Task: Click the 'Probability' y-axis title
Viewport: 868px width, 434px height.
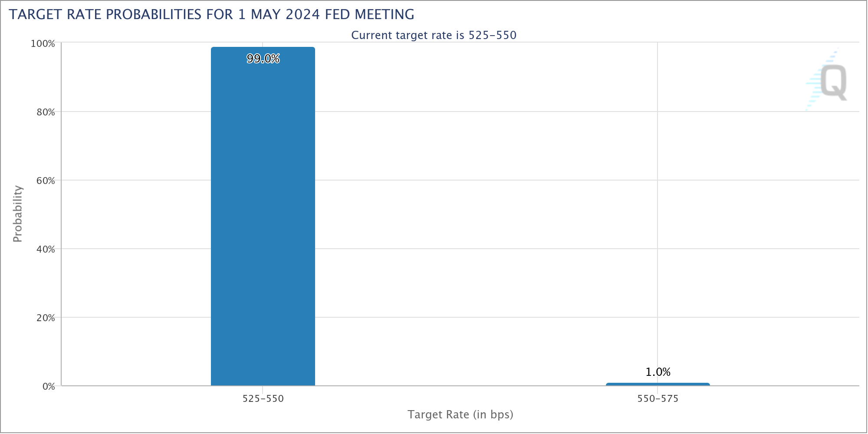Action: (17, 214)
